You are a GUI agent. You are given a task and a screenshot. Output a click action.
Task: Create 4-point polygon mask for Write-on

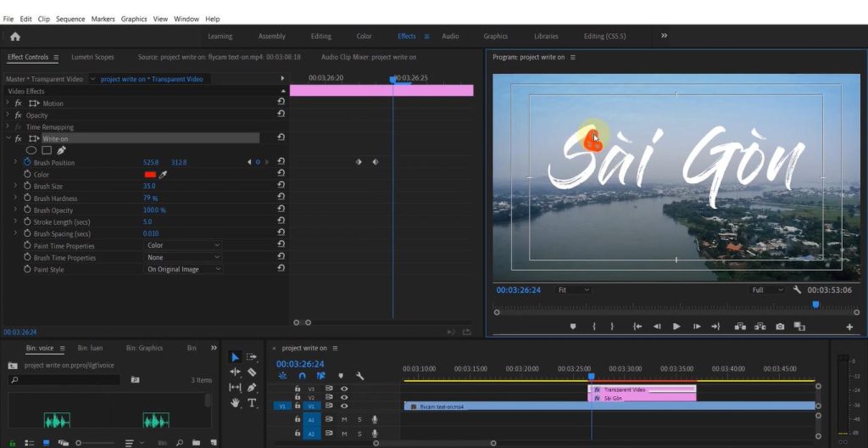47,150
